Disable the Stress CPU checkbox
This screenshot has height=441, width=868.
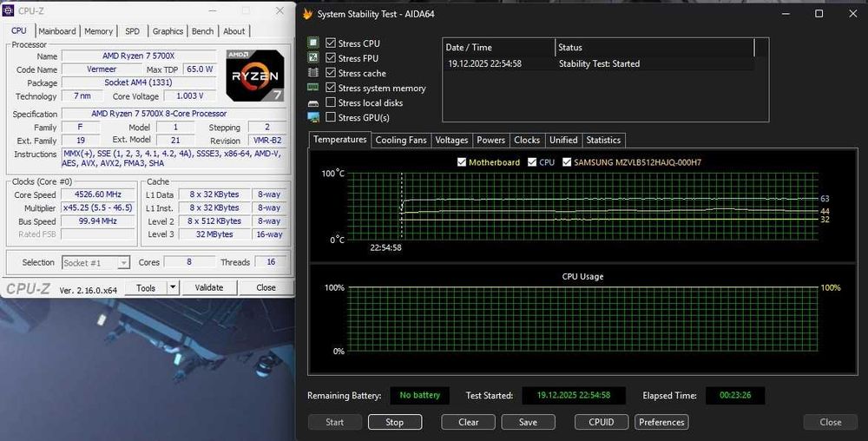pyautogui.click(x=331, y=43)
